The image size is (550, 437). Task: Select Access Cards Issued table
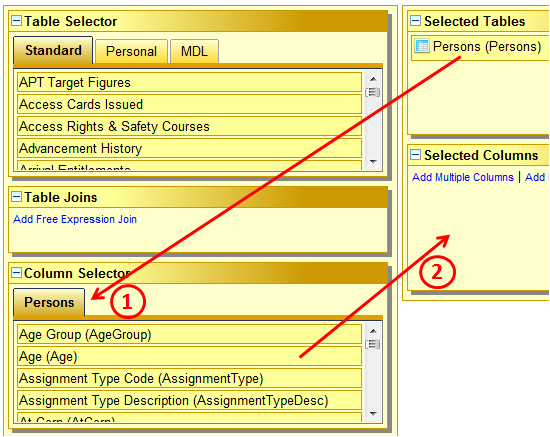coord(189,105)
